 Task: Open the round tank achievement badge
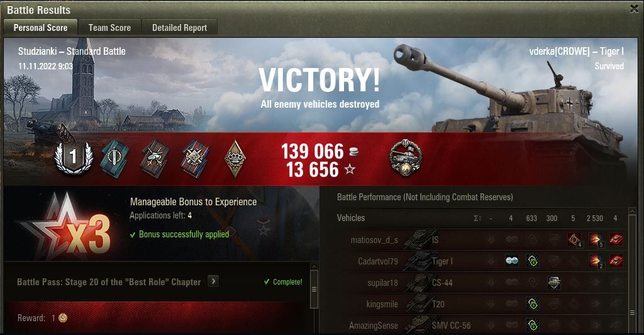point(406,158)
